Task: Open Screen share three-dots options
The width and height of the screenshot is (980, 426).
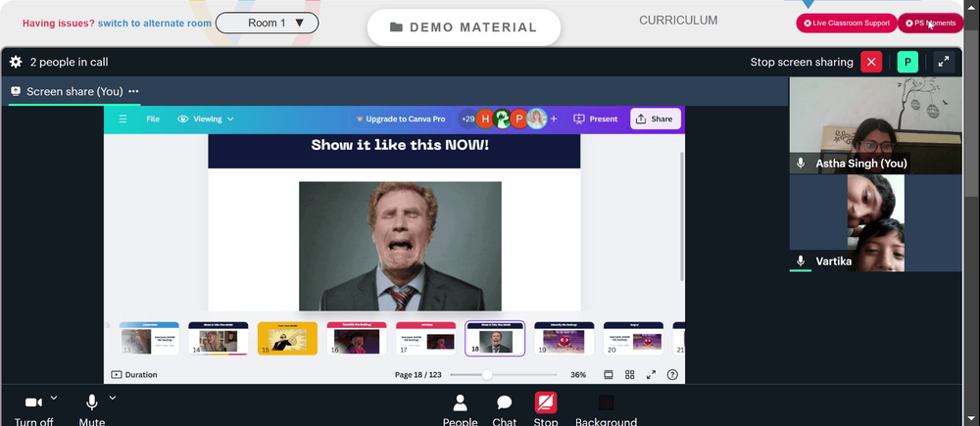Action: (133, 91)
